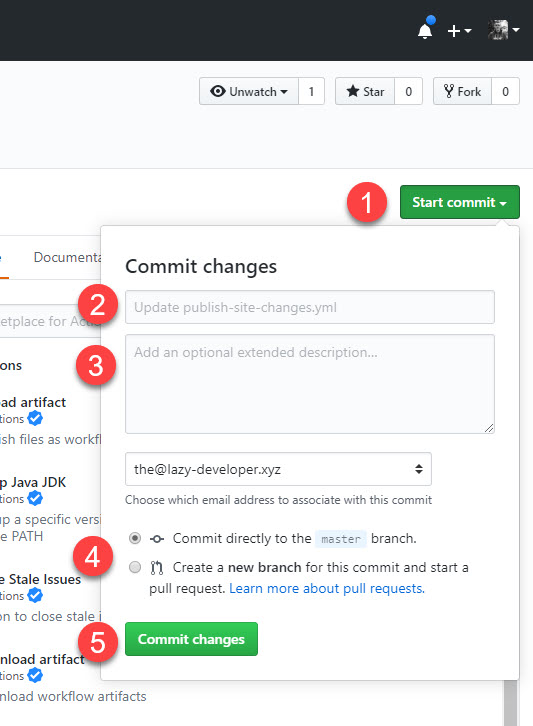Open the user avatar menu
The height and width of the screenshot is (726, 533).
pos(503,30)
